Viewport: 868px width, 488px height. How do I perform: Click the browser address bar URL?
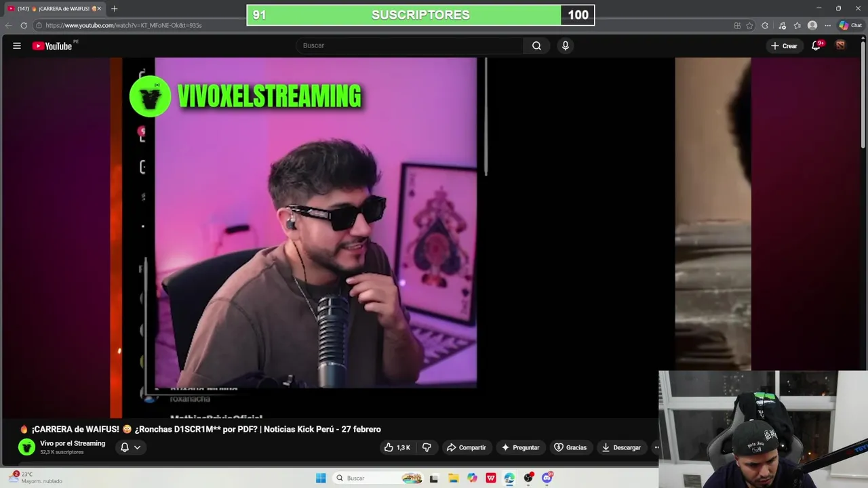tap(123, 25)
